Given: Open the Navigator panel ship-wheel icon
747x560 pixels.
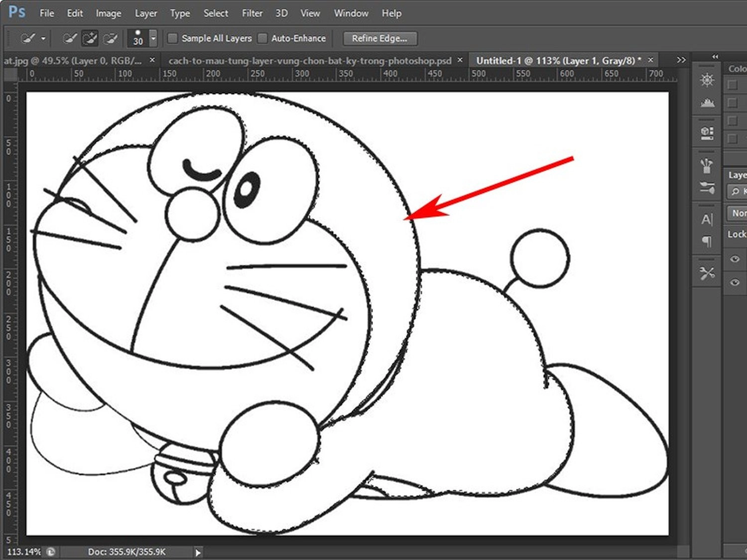Looking at the screenshot, I should [707, 80].
